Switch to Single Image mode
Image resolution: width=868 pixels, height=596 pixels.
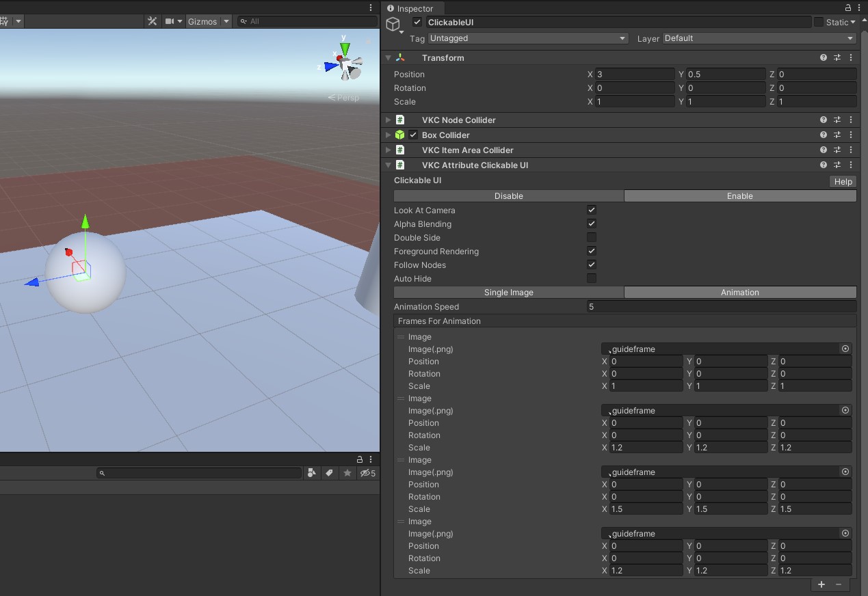pyautogui.click(x=508, y=293)
